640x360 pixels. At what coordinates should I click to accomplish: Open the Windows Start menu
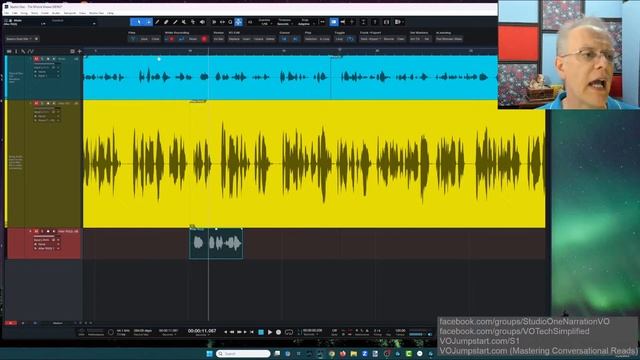[x=210, y=353]
